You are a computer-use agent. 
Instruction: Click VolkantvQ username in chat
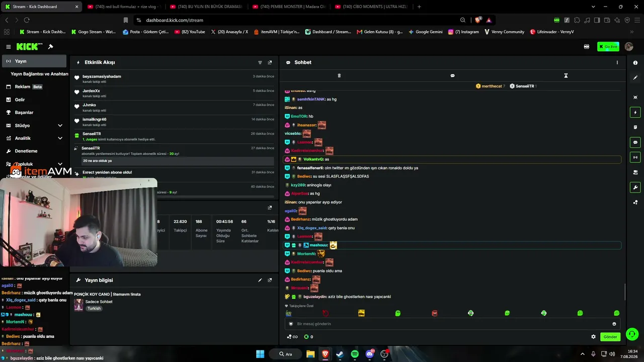pos(313,159)
